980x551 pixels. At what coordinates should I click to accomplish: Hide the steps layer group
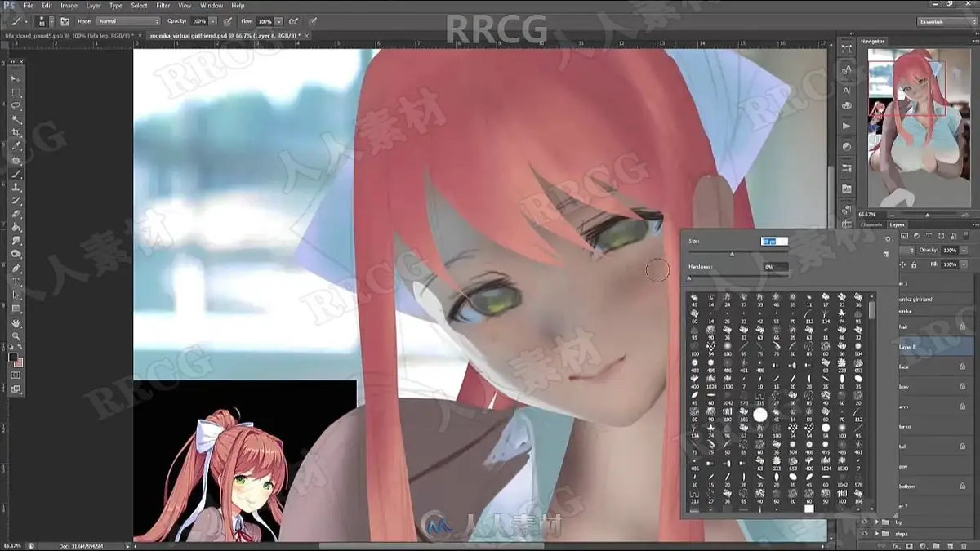pyautogui.click(x=865, y=533)
